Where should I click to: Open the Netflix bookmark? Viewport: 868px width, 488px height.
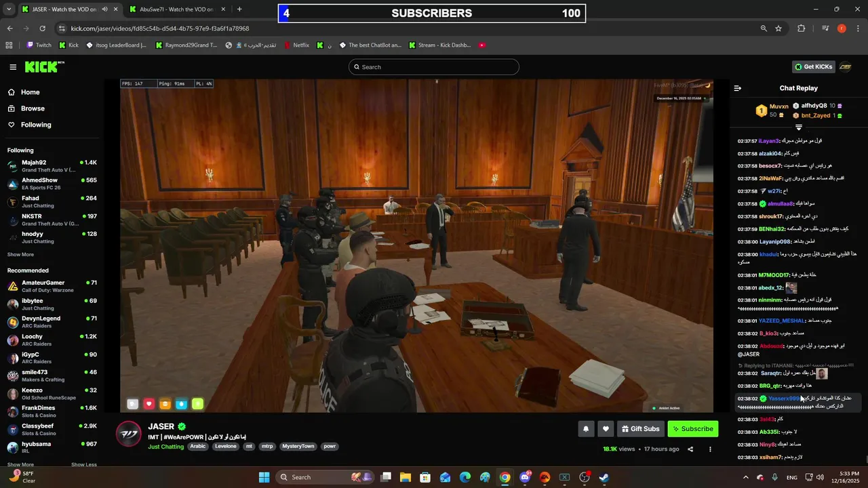tap(296, 45)
